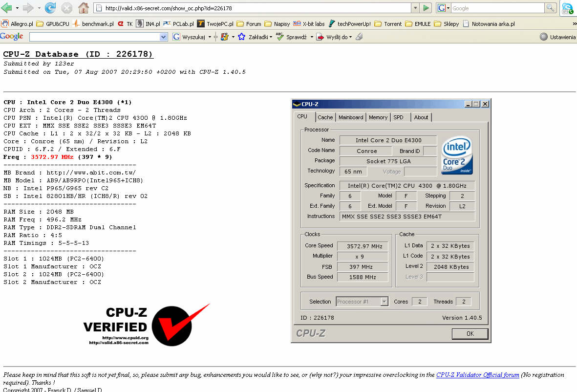Switch to the Memory tab in CPU-Z

point(378,117)
